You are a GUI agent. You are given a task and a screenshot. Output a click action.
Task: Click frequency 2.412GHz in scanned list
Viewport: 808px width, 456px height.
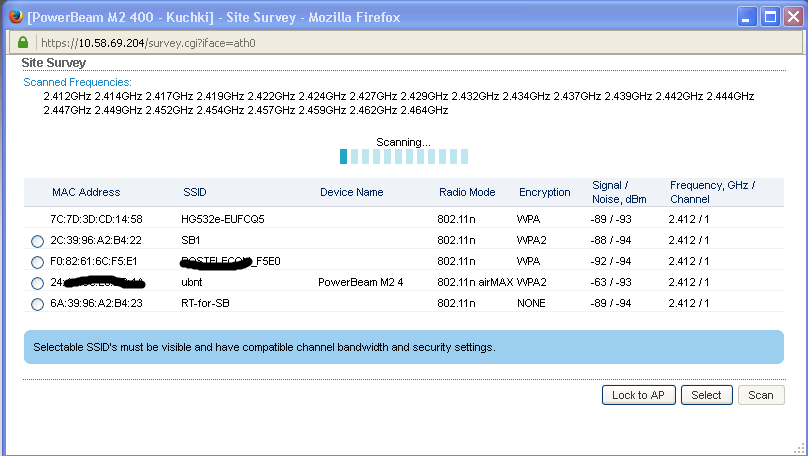coord(67,96)
